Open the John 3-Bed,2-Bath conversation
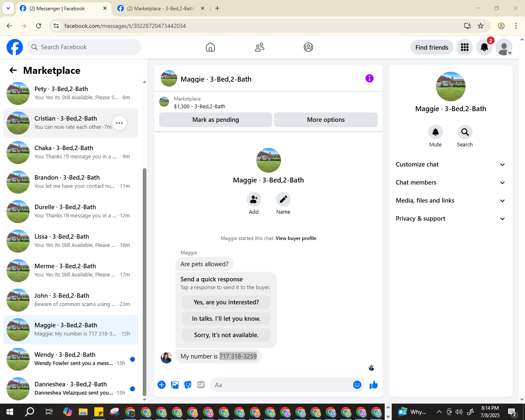 pos(71,300)
